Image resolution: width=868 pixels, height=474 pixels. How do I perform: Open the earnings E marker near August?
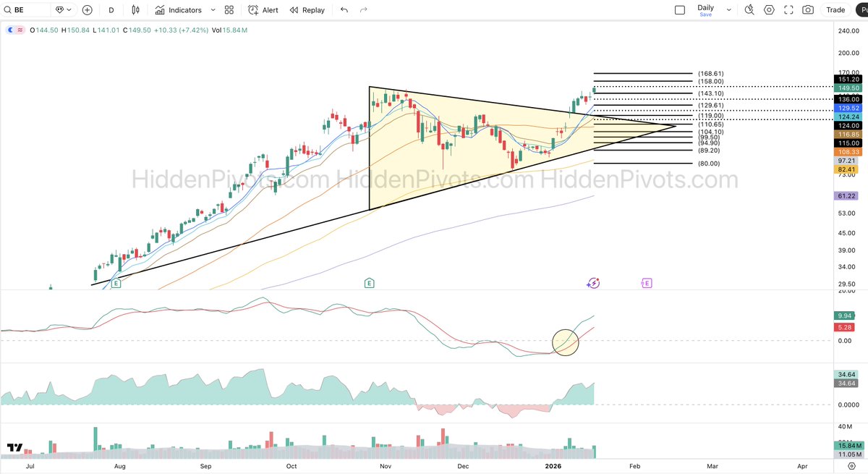point(116,284)
